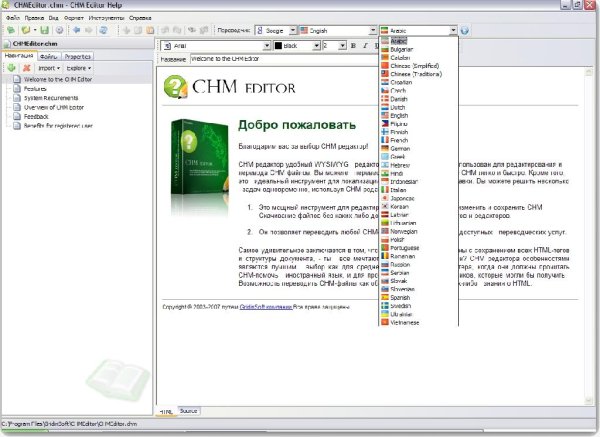
Task: Click the page icon beside Features
Action: (x=17, y=88)
